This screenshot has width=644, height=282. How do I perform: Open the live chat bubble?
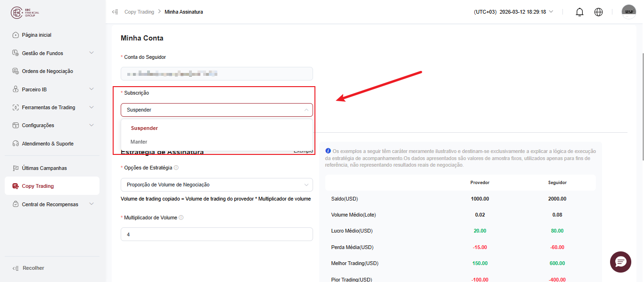click(x=620, y=262)
